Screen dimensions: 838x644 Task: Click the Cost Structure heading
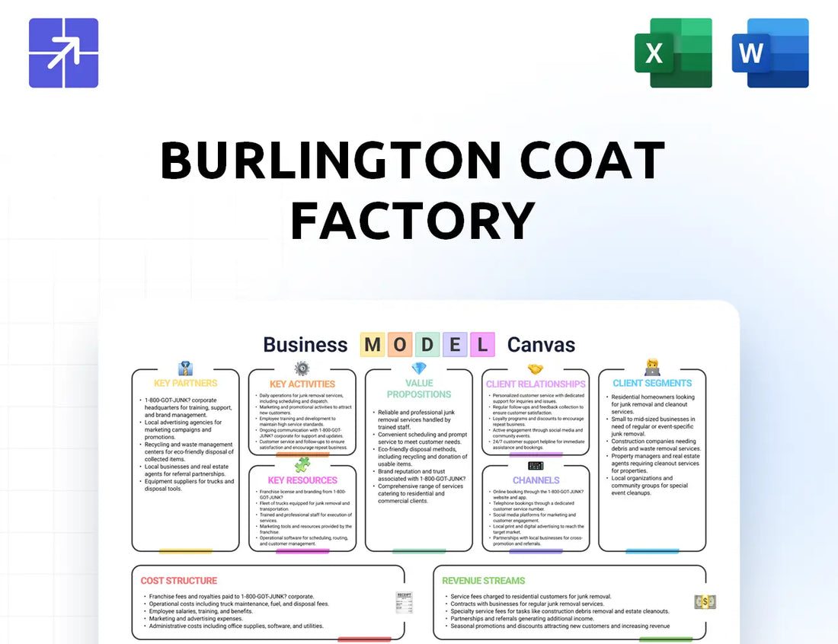tap(179, 581)
